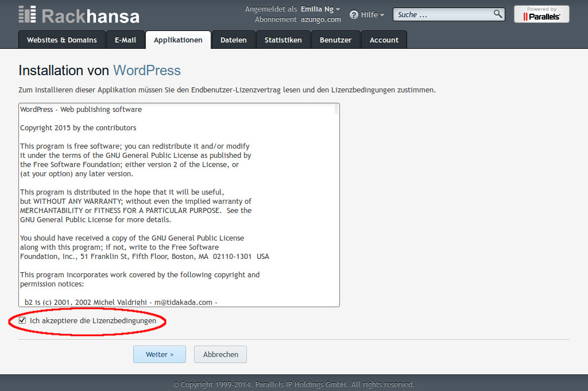Open the azungo.com subscription link

coord(320,20)
